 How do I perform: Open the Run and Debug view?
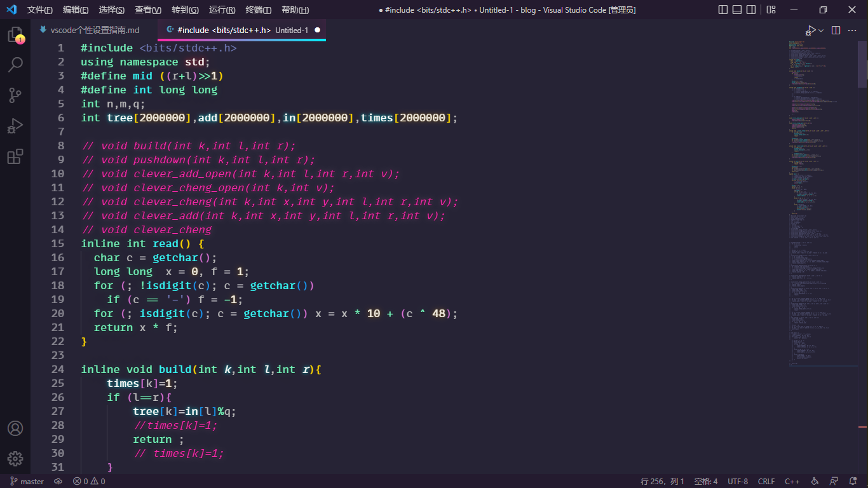[x=15, y=126]
